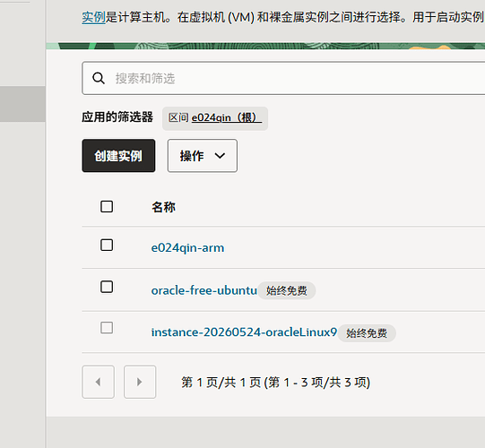Click the search magnifier icon
Image resolution: width=485 pixels, height=448 pixels.
(x=99, y=78)
